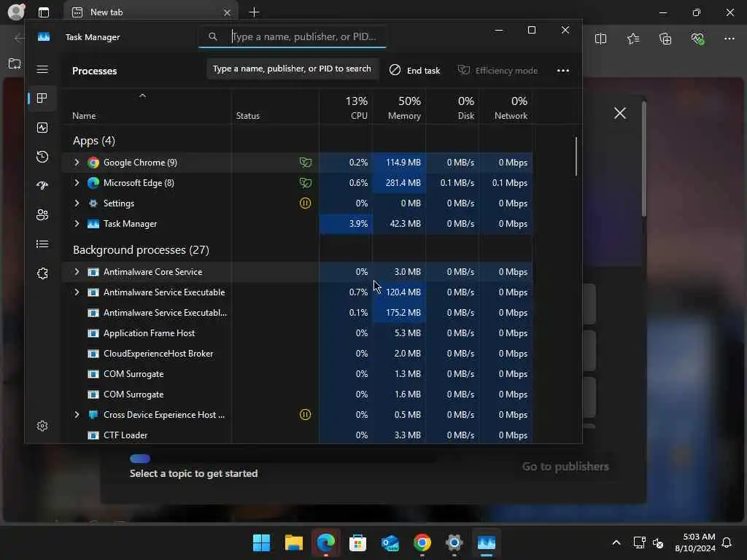This screenshot has height=560, width=747.
Task: Open the Services page icon
Action: (x=42, y=273)
